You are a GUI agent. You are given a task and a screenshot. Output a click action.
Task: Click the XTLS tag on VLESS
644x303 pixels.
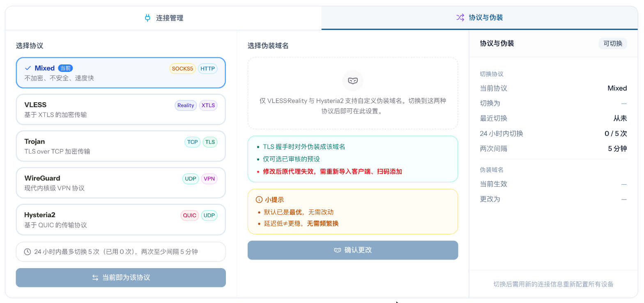208,106
